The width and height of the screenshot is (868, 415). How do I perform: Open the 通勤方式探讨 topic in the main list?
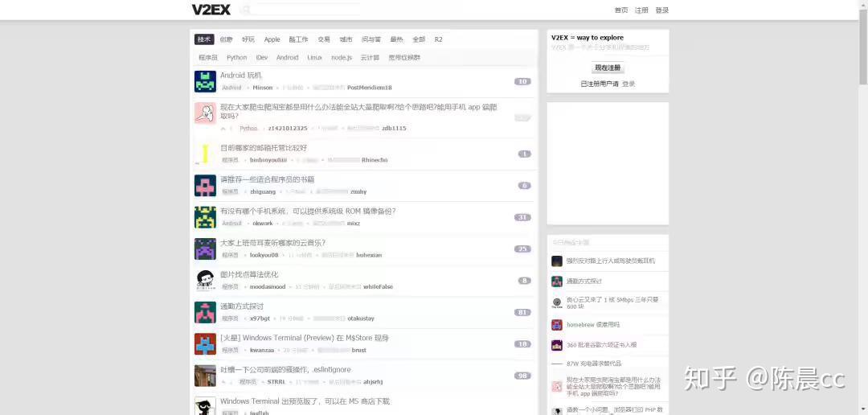click(x=242, y=306)
